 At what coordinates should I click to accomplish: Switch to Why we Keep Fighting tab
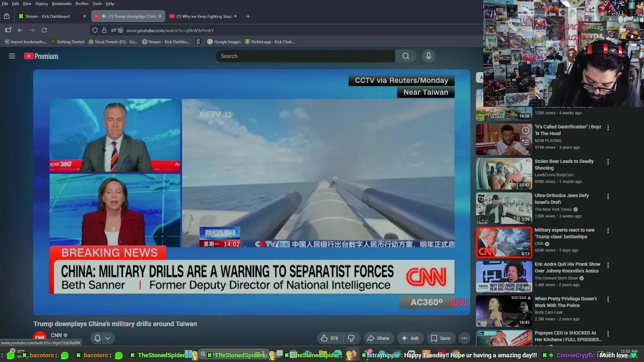pos(204,16)
